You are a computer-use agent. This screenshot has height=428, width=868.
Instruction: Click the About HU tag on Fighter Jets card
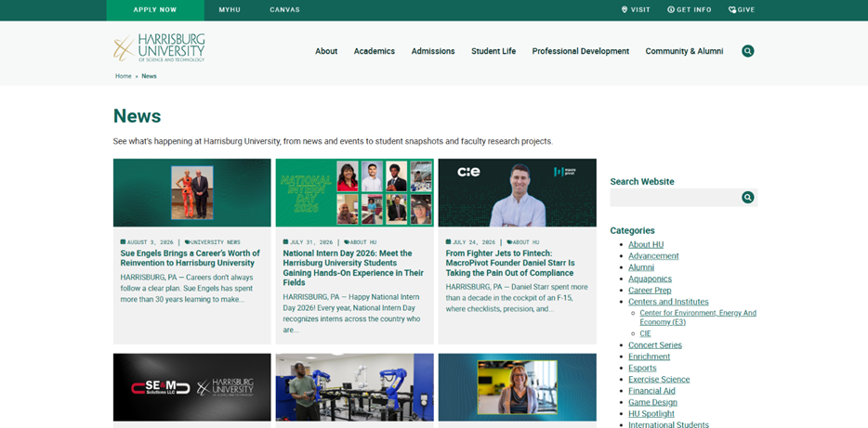[522, 242]
